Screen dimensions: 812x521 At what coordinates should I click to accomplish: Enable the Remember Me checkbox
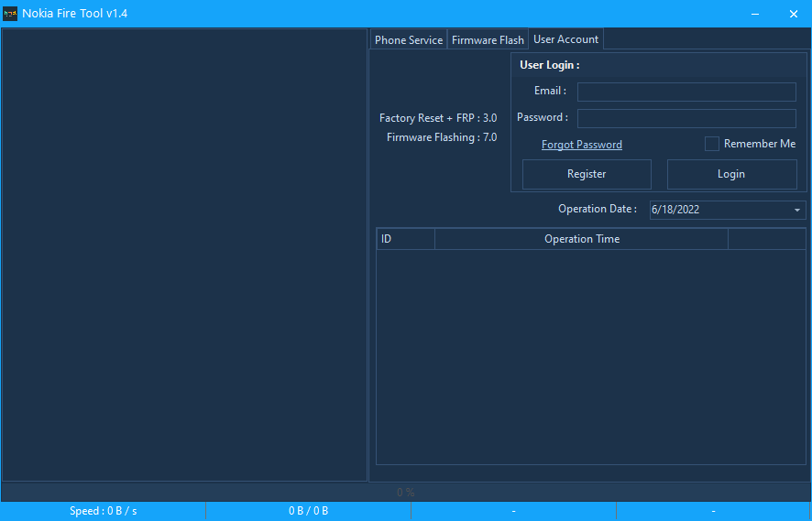(712, 144)
